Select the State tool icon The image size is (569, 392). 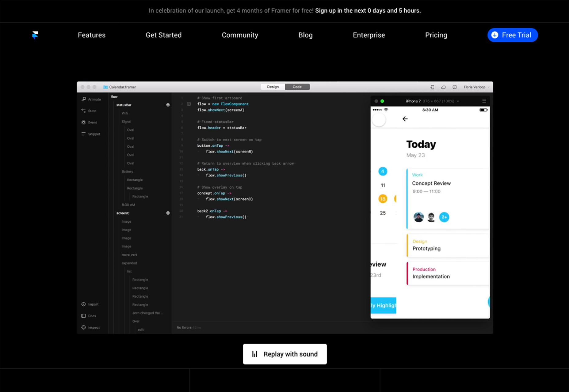pyautogui.click(x=84, y=111)
